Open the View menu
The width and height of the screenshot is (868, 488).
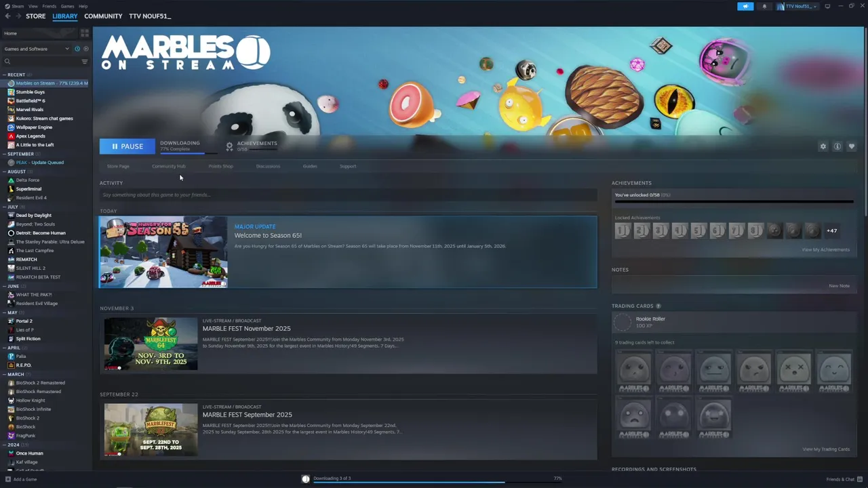point(33,6)
